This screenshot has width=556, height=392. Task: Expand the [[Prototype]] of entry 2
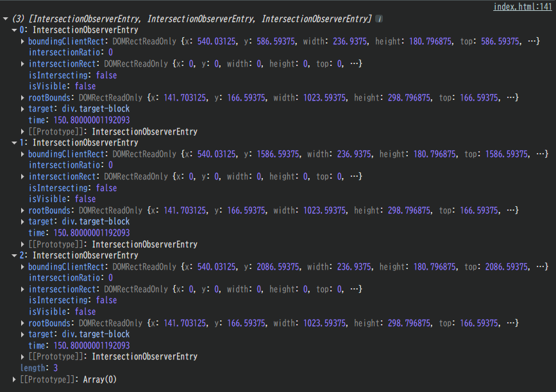click(x=23, y=357)
